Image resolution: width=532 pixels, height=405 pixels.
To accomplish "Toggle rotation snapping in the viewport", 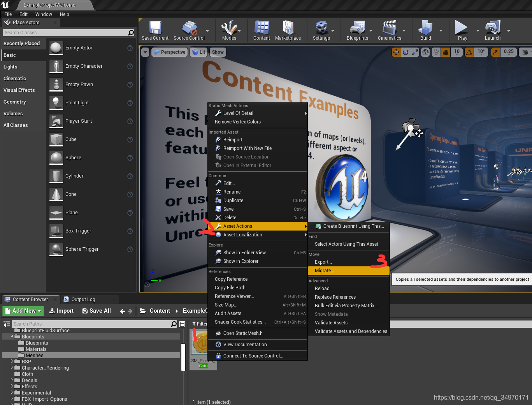I will [x=469, y=52].
